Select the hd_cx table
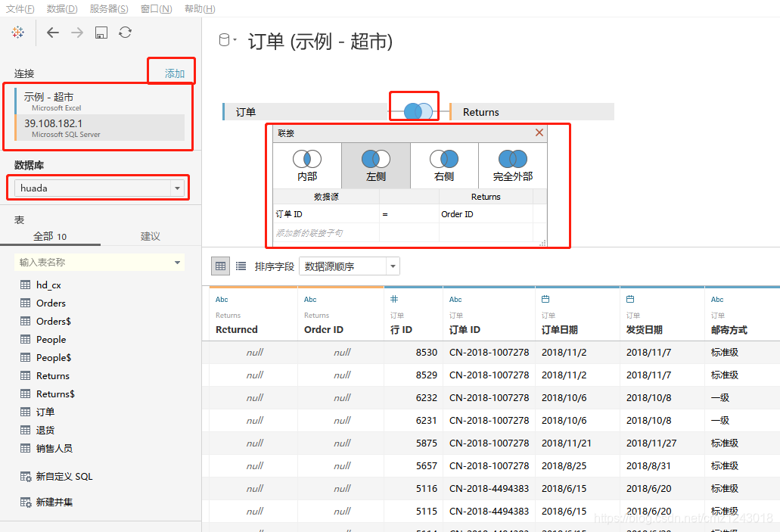Image resolution: width=780 pixels, height=532 pixels. coord(48,285)
